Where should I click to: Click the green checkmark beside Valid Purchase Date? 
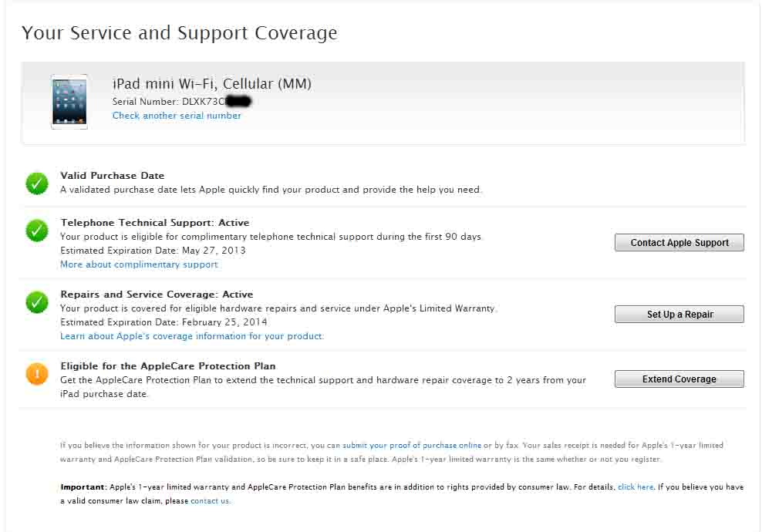coord(37,184)
